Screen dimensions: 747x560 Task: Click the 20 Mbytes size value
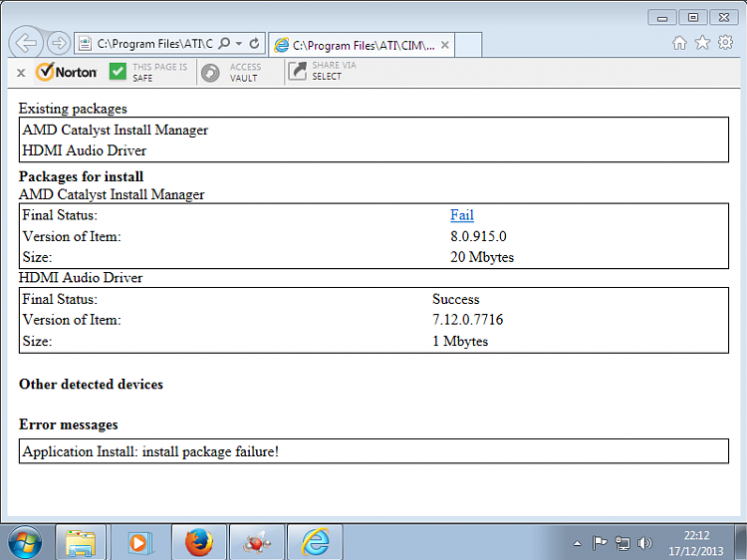[482, 257]
